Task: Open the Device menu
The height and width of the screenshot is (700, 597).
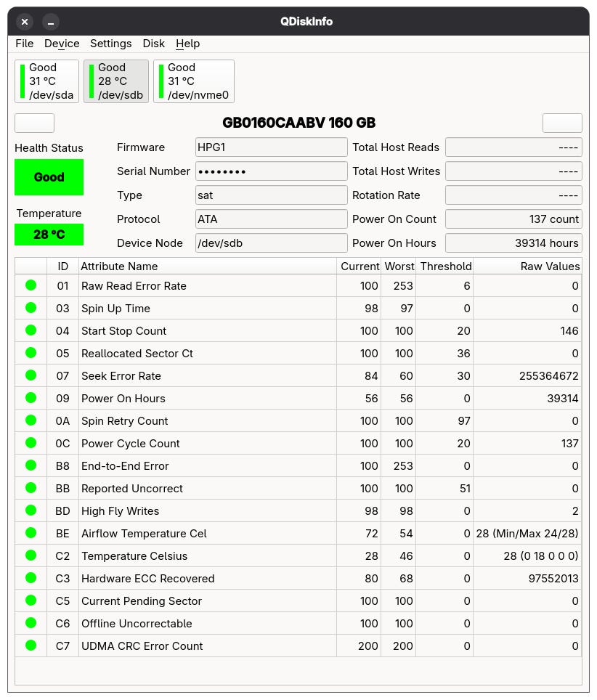Action: 62,44
